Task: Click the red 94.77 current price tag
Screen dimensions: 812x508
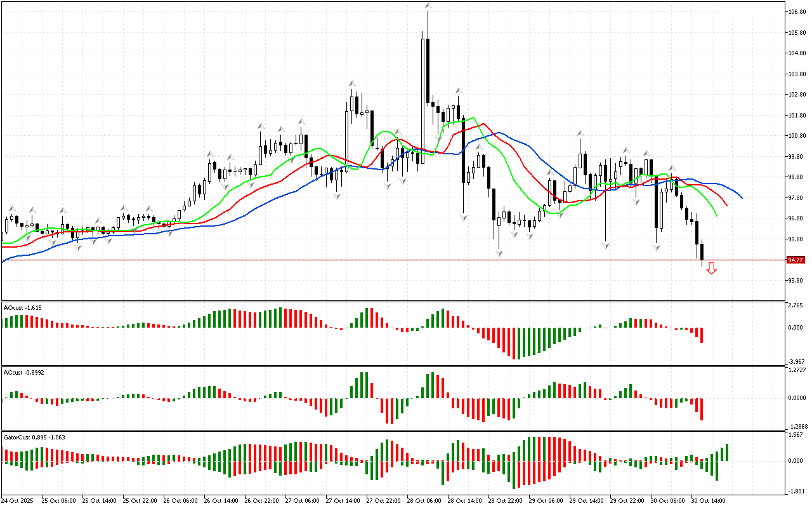Action: point(795,260)
